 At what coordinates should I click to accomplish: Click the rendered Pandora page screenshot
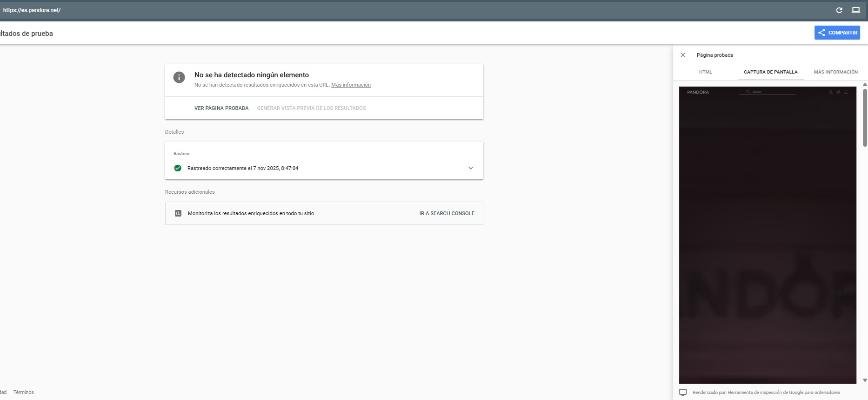[768, 233]
